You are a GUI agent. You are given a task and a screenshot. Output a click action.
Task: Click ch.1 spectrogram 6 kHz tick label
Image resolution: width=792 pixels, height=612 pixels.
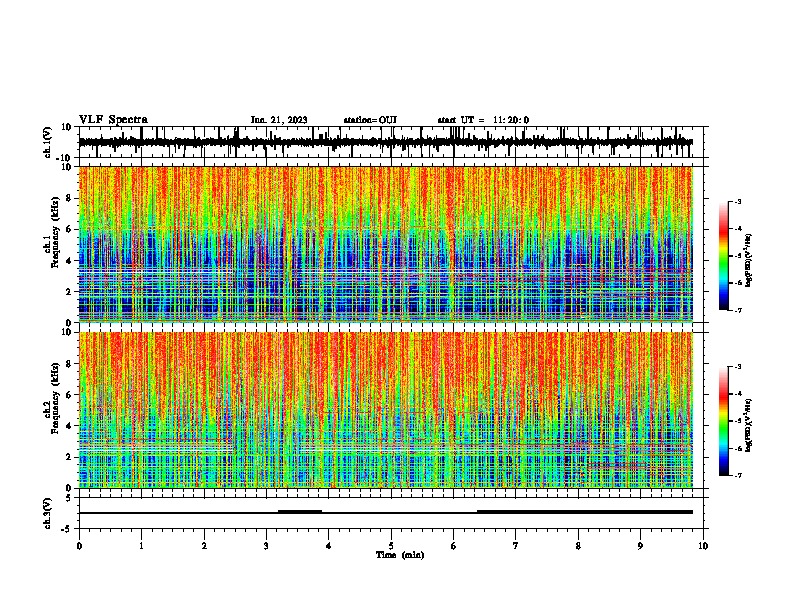[x=69, y=229]
